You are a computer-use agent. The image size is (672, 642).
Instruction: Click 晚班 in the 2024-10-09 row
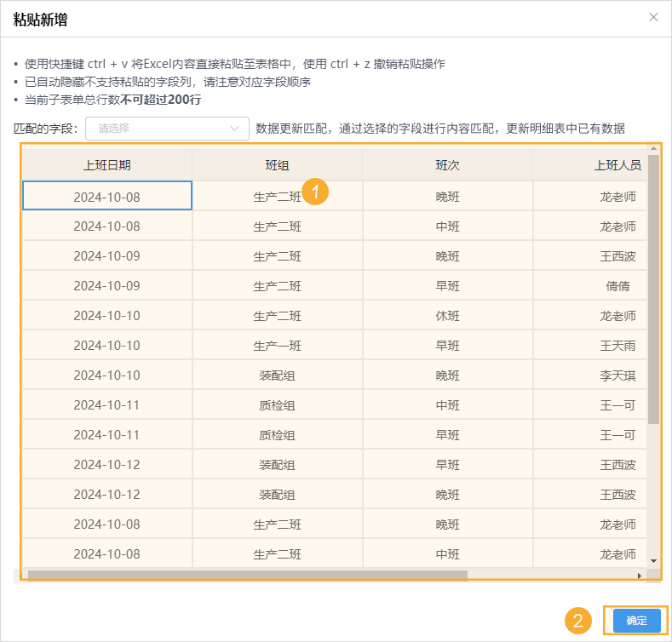click(447, 256)
